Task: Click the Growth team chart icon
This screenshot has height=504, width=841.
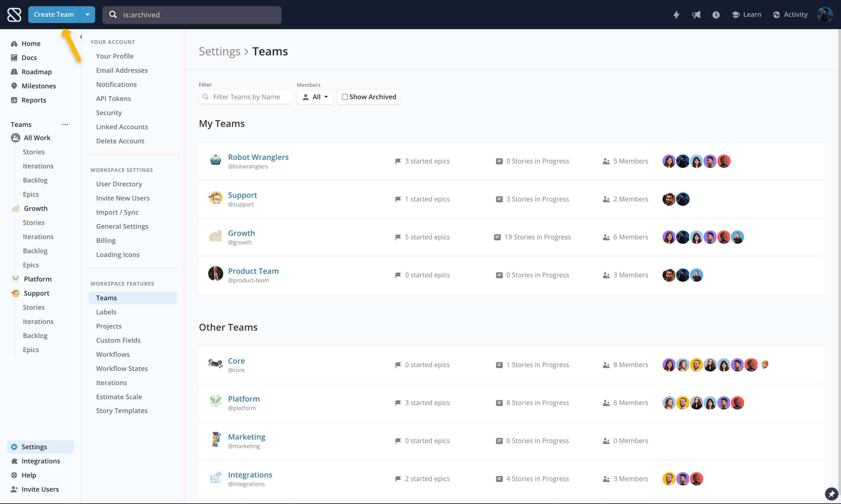Action: pyautogui.click(x=215, y=236)
